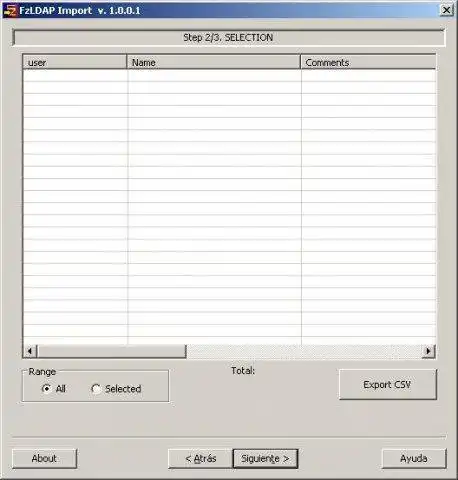458x480 pixels.
Task: Click the horizontal scrollbar left arrow
Action: coord(30,351)
